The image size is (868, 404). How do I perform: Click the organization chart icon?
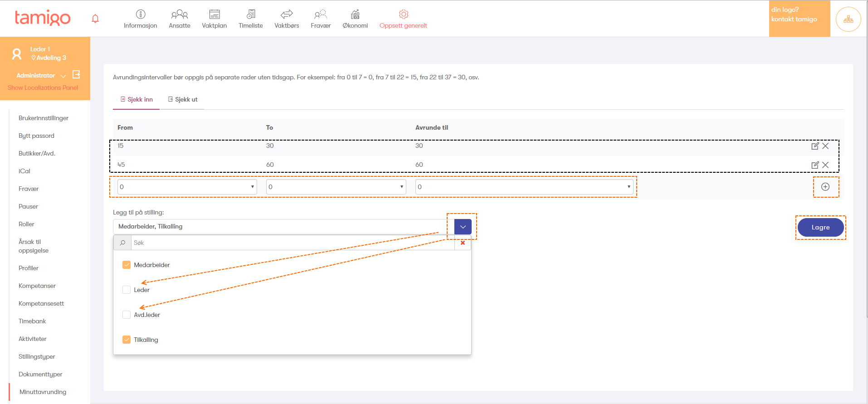[848, 19]
